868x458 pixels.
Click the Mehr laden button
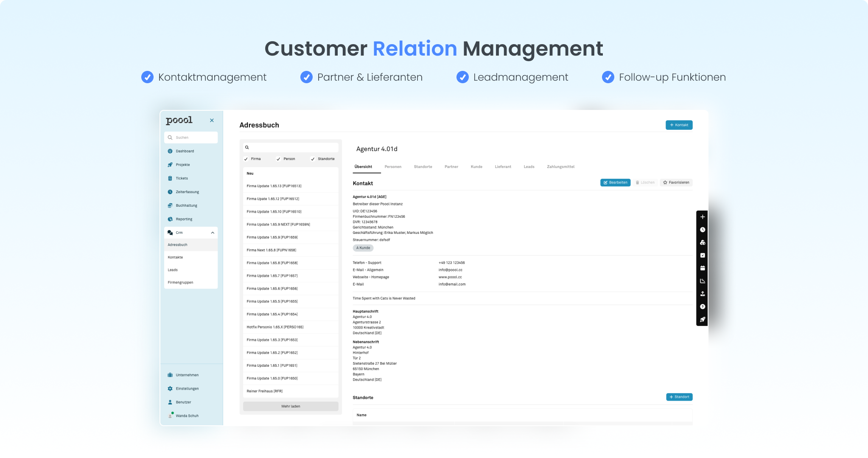click(291, 406)
